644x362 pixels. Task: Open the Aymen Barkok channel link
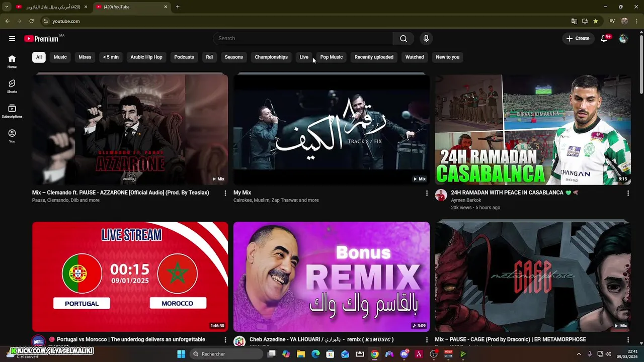466,200
